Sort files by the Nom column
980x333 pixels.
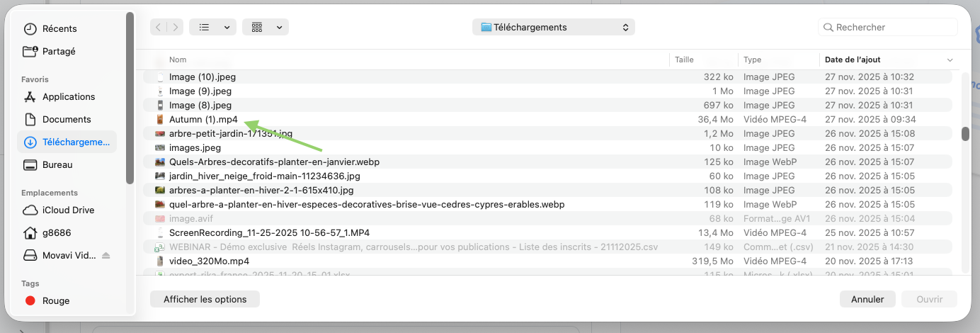[178, 60]
